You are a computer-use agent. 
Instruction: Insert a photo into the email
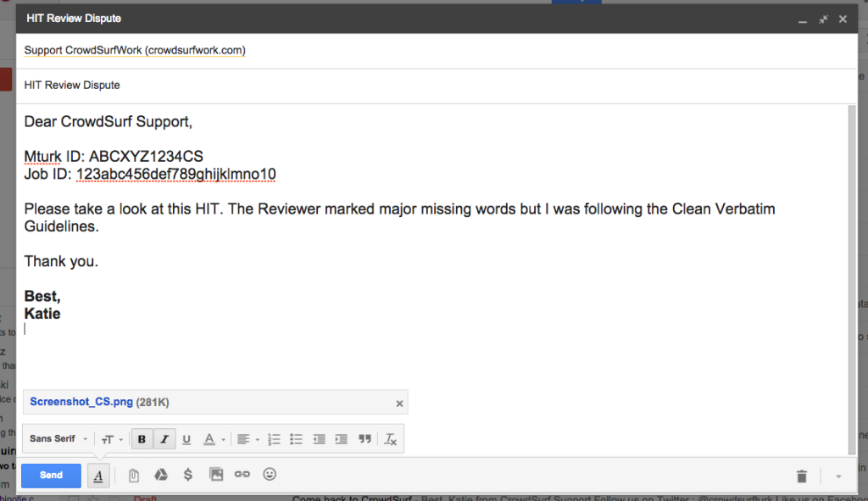[216, 475]
